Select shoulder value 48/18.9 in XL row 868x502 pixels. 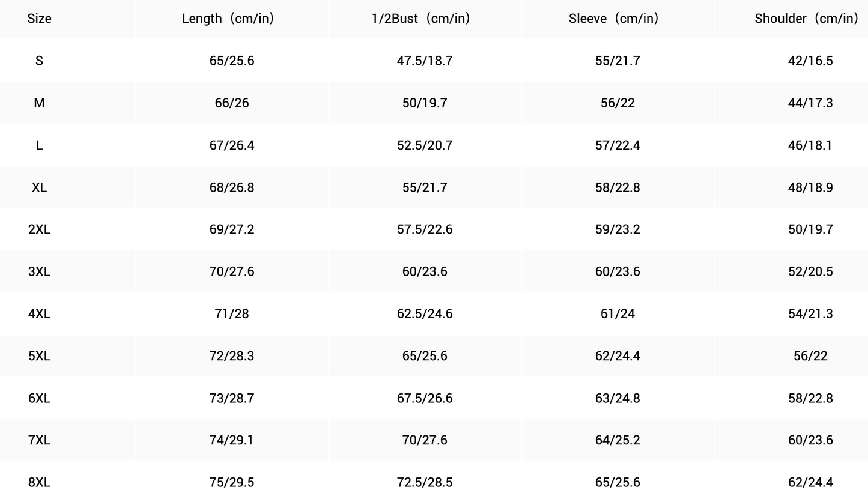coord(810,187)
